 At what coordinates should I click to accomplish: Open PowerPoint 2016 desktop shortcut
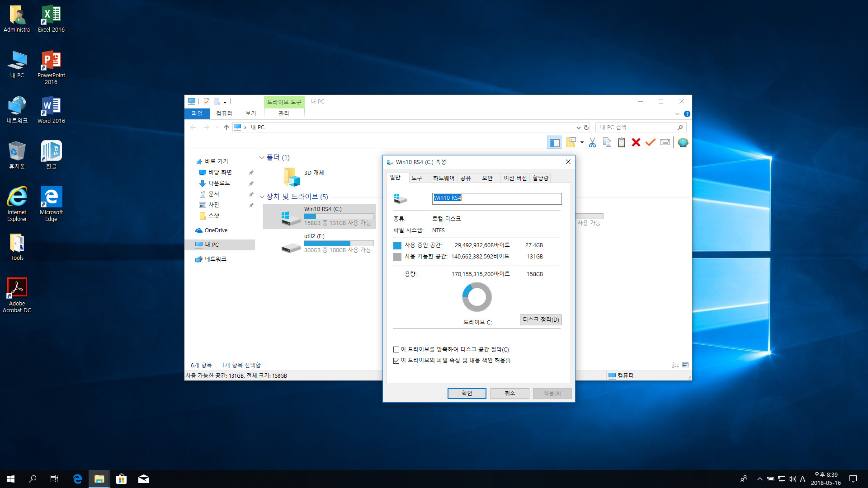[51, 68]
